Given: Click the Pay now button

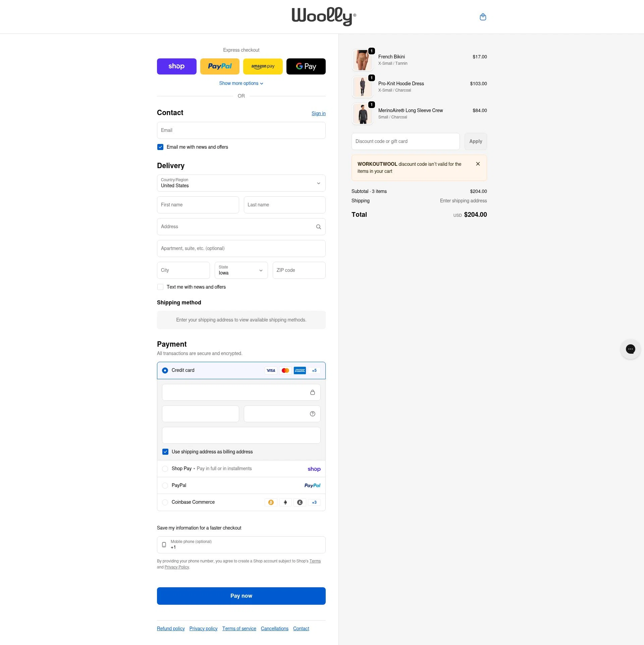Looking at the screenshot, I should [x=241, y=596].
